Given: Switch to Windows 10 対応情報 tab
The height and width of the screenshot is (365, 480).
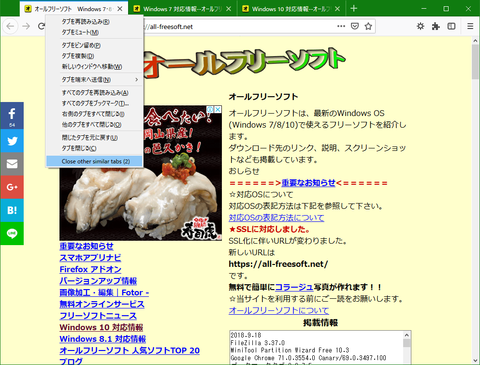Looking at the screenshot, I should click(x=291, y=9).
